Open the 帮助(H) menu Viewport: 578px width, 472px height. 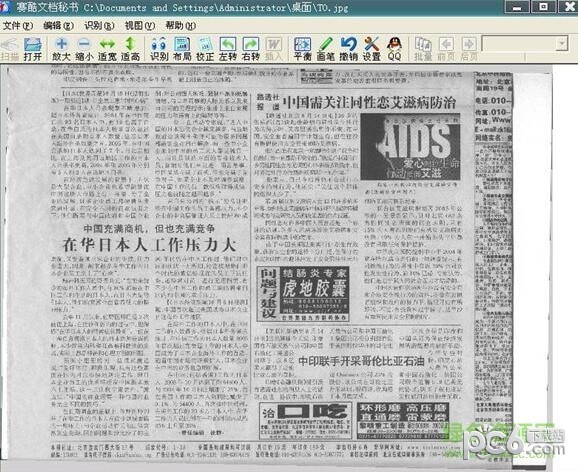point(181,25)
